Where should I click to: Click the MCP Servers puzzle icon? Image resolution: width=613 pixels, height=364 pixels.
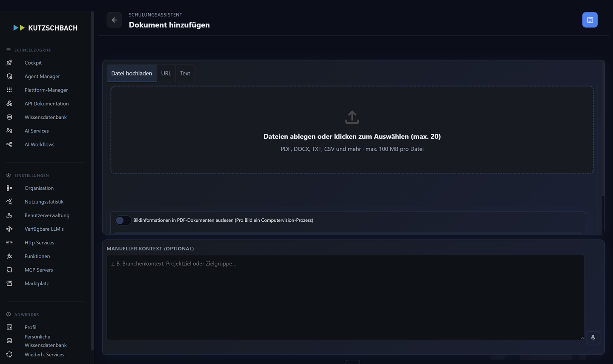9,269
